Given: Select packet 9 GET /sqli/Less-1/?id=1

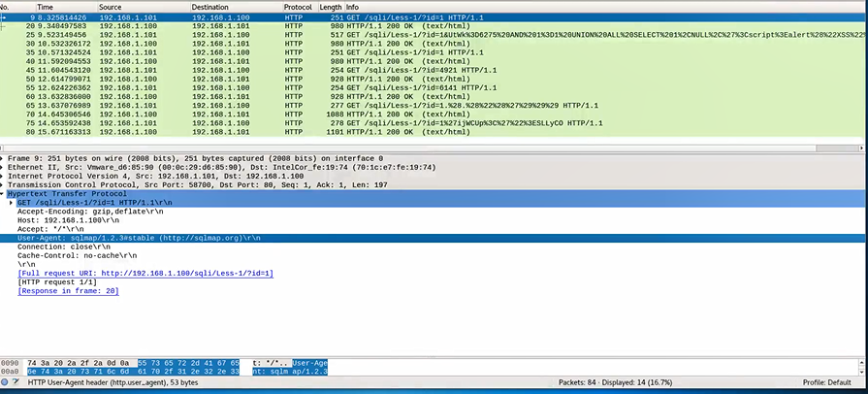Looking at the screenshot, I should click(432, 17).
